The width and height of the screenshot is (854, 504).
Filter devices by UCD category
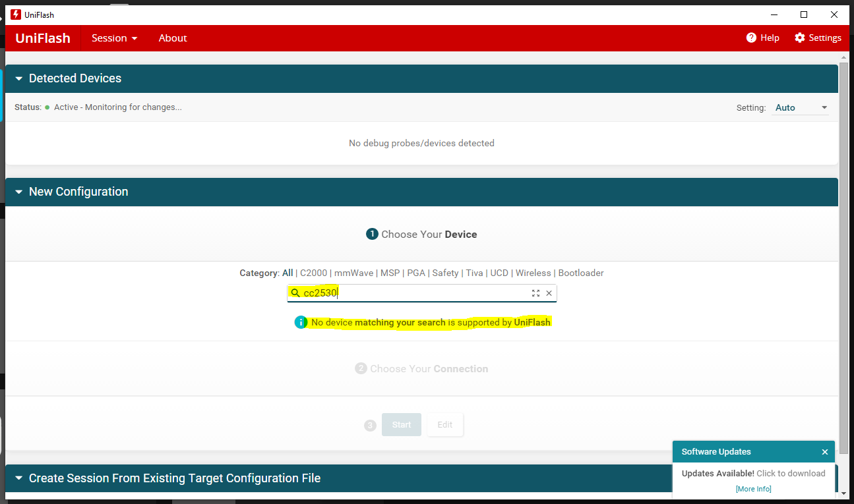[x=499, y=273]
